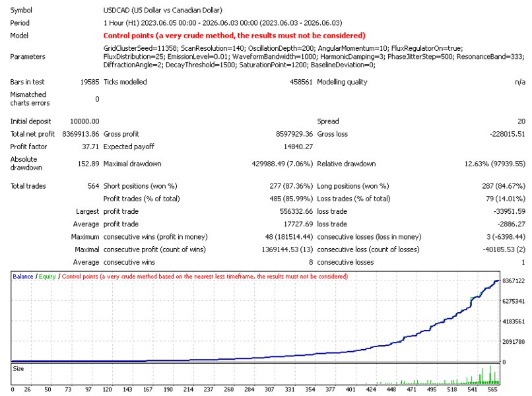Click the Total trades value 564
Image resolution: width=532 pixels, height=396 pixels.
pyautogui.click(x=93, y=186)
